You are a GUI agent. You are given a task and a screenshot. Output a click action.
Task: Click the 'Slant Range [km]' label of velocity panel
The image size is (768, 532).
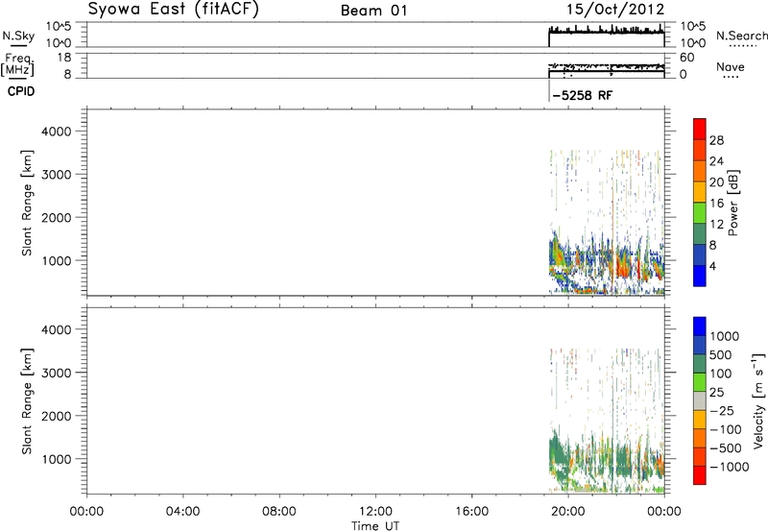(27, 400)
